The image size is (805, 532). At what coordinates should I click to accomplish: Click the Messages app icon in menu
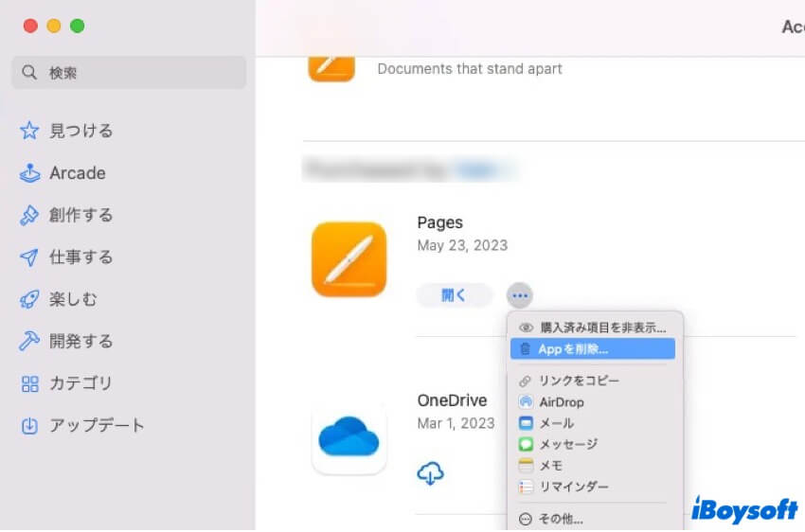point(526,444)
